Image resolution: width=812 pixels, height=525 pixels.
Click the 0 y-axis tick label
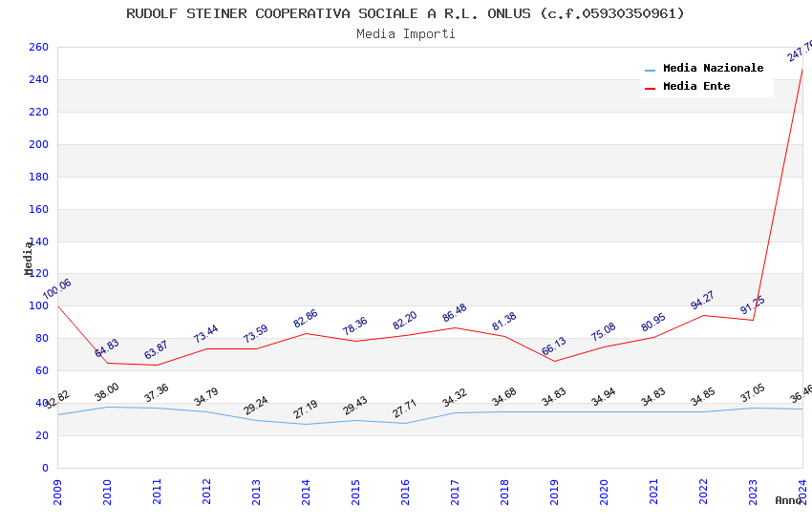tap(46, 468)
